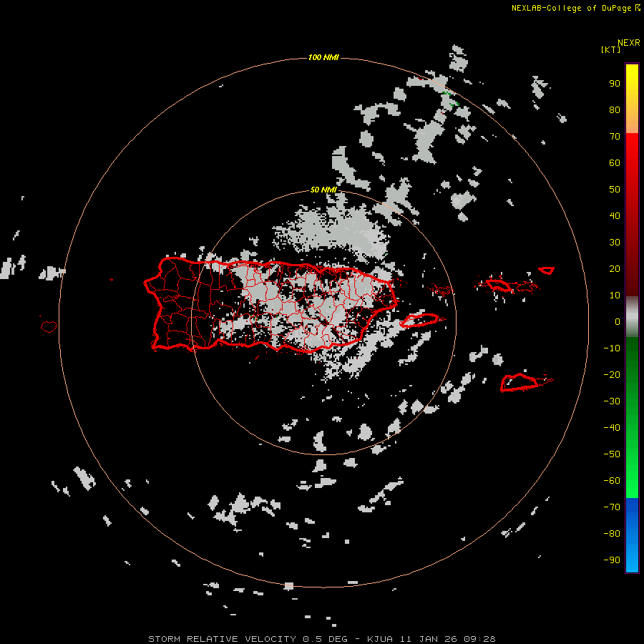
Task: Click the -60 knot scale value
Action: [612, 481]
